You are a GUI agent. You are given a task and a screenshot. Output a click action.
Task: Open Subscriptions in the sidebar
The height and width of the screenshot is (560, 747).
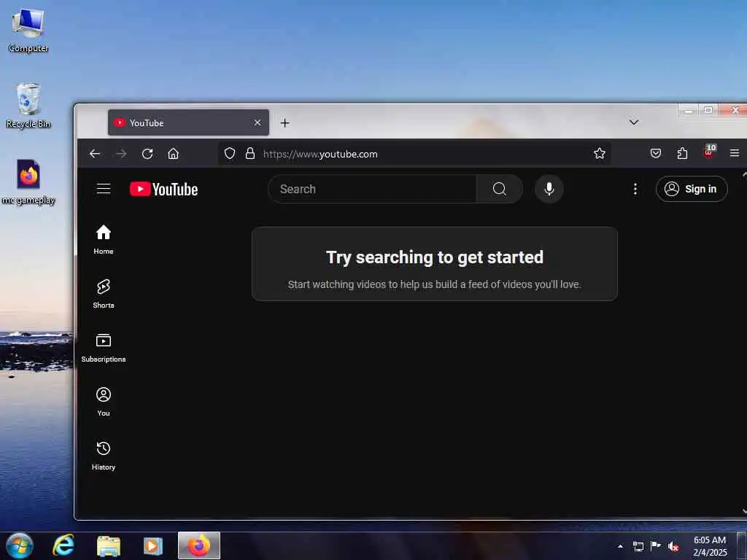coord(104,348)
